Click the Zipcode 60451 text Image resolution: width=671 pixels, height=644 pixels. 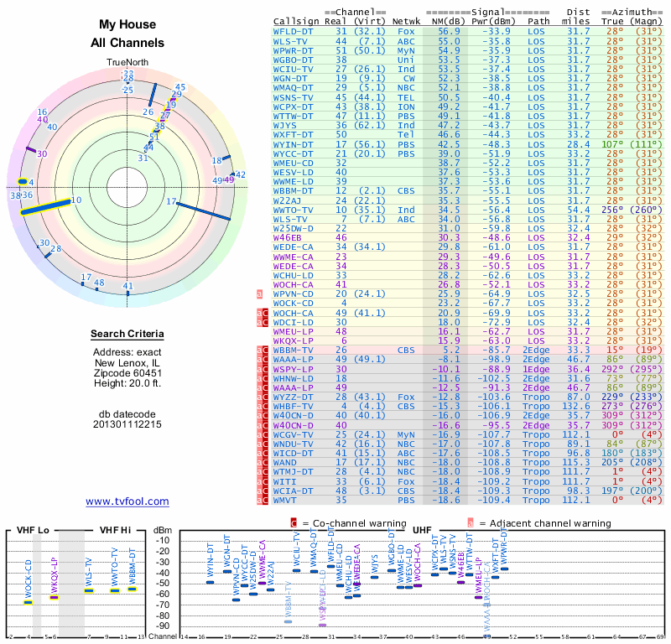tap(127, 373)
